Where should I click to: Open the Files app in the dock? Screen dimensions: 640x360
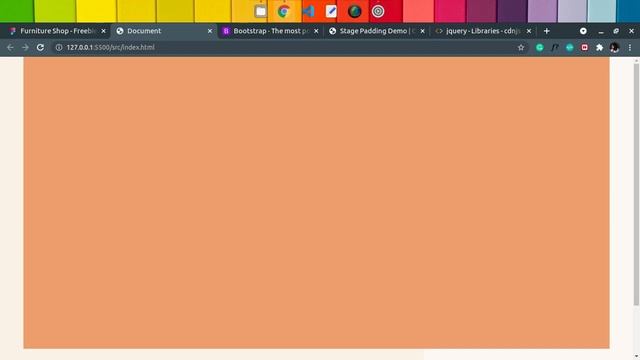point(260,11)
